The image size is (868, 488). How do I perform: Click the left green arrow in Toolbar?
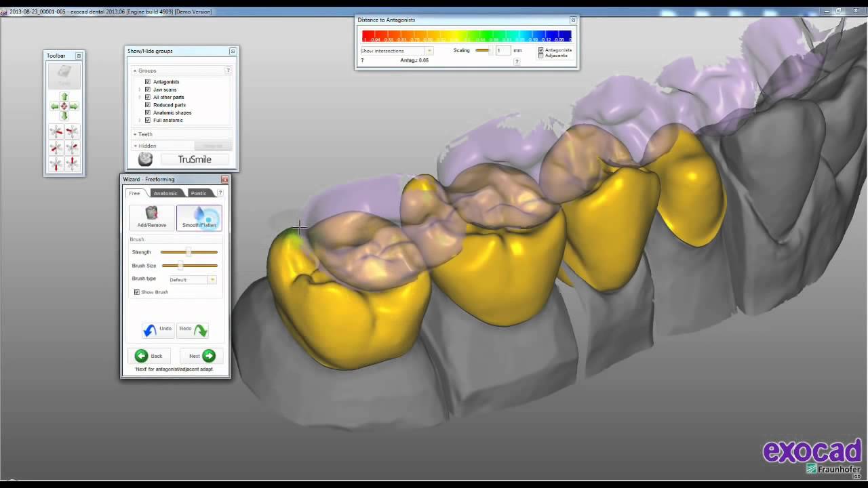click(54, 106)
